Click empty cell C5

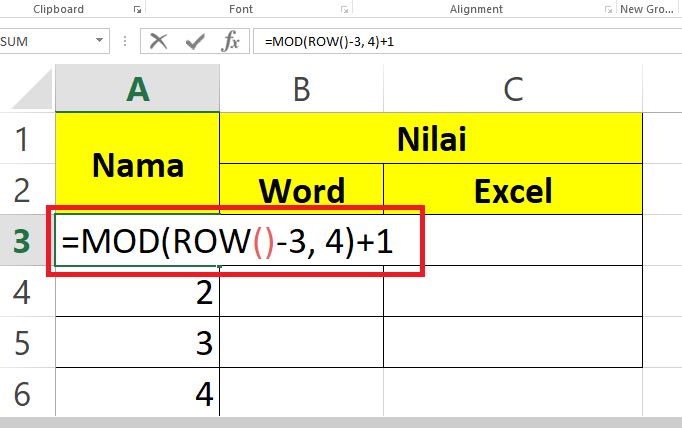(513, 342)
